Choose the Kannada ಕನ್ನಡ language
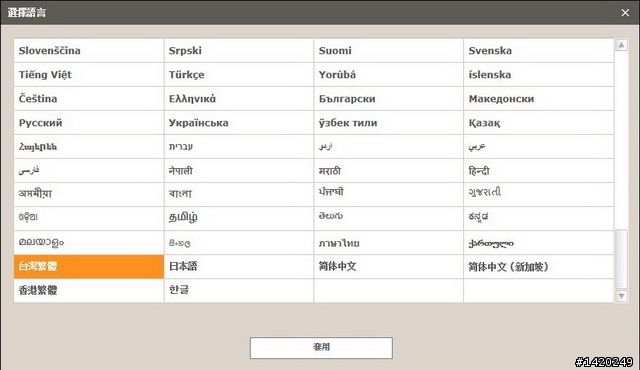Image resolution: width=640 pixels, height=370 pixels. 539,219
